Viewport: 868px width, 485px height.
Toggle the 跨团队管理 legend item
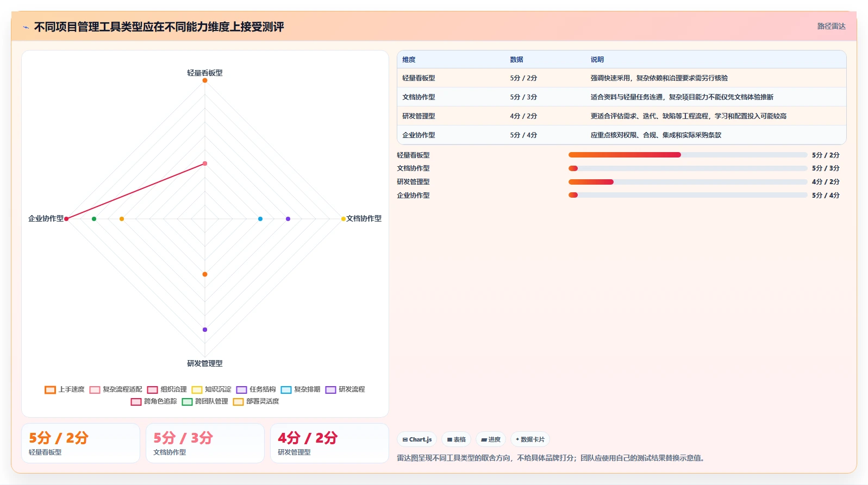(205, 401)
